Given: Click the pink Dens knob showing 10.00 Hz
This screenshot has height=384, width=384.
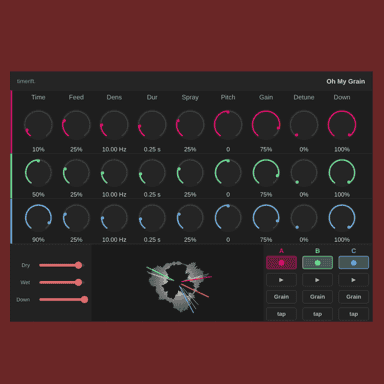Looking at the screenshot, I should click(114, 125).
